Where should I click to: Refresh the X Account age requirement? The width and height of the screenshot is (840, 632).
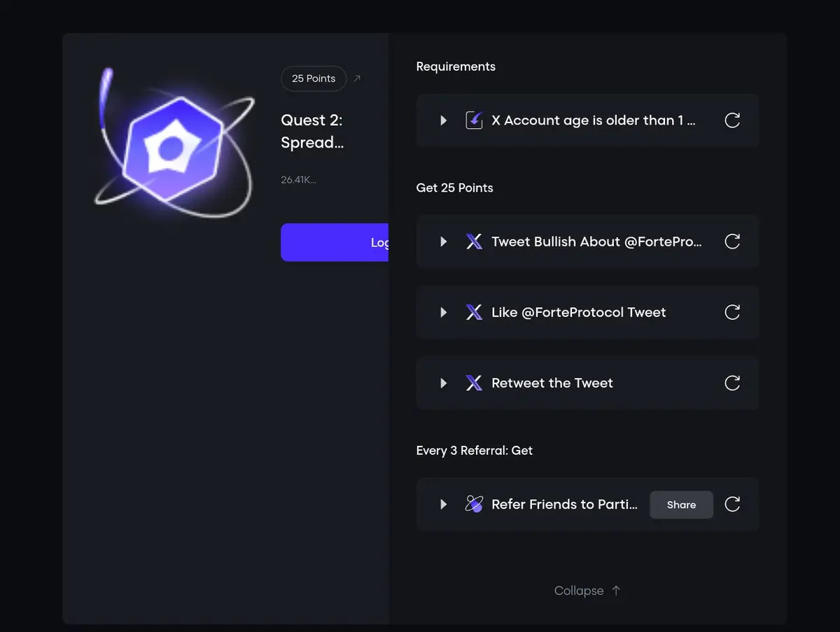click(x=732, y=120)
